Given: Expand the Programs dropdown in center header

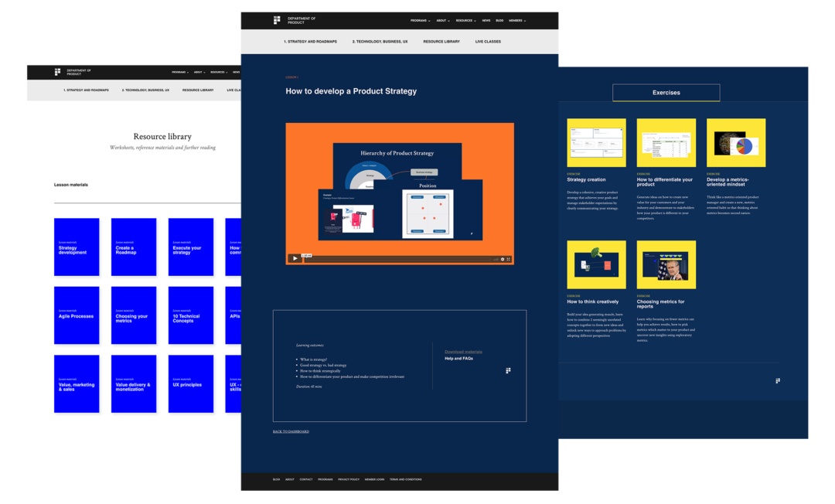Looking at the screenshot, I should (420, 21).
